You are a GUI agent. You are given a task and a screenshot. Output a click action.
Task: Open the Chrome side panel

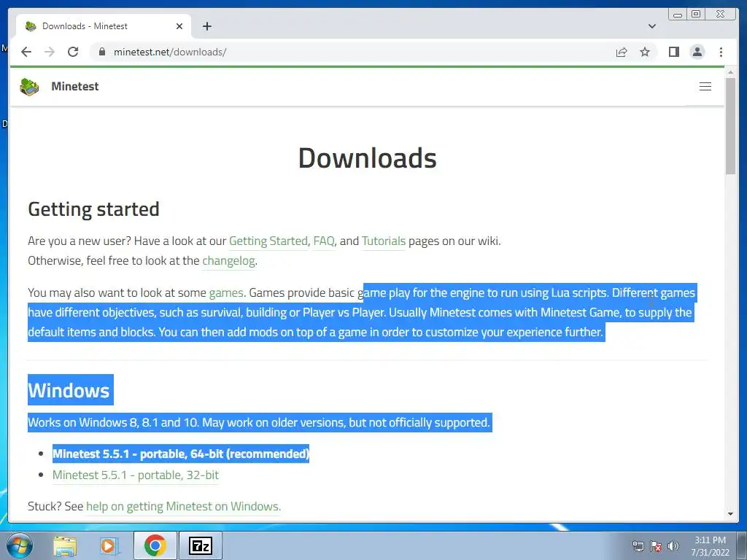coord(673,52)
